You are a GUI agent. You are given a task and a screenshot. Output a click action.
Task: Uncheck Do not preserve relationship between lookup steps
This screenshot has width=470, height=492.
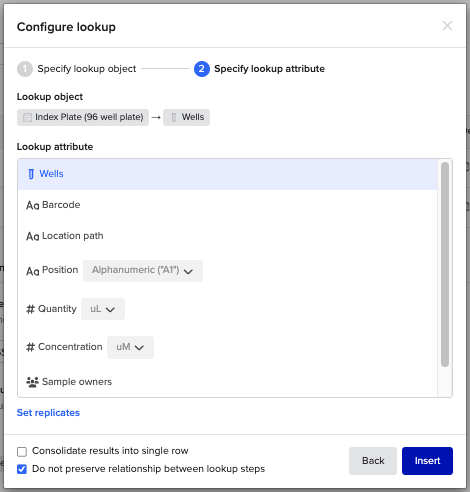point(22,469)
